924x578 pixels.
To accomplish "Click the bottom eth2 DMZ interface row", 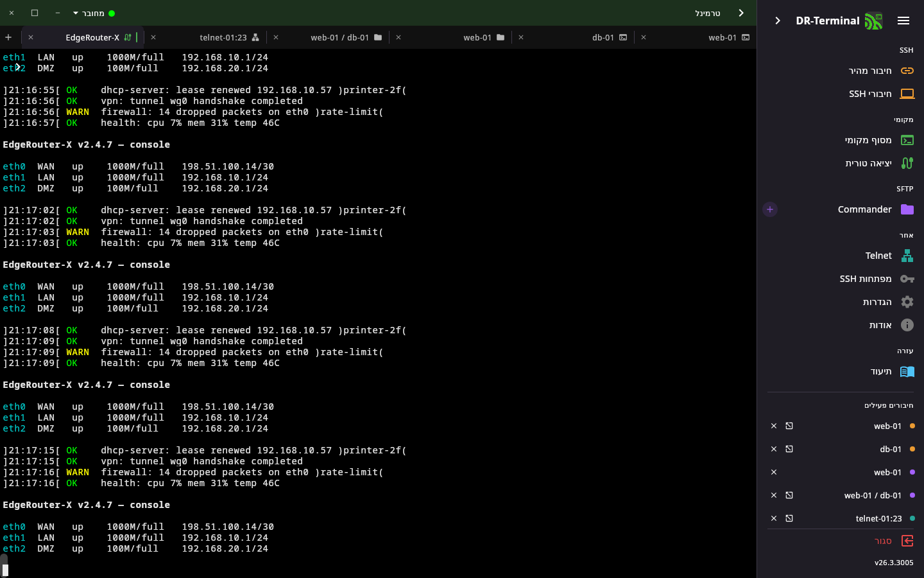I will point(135,548).
